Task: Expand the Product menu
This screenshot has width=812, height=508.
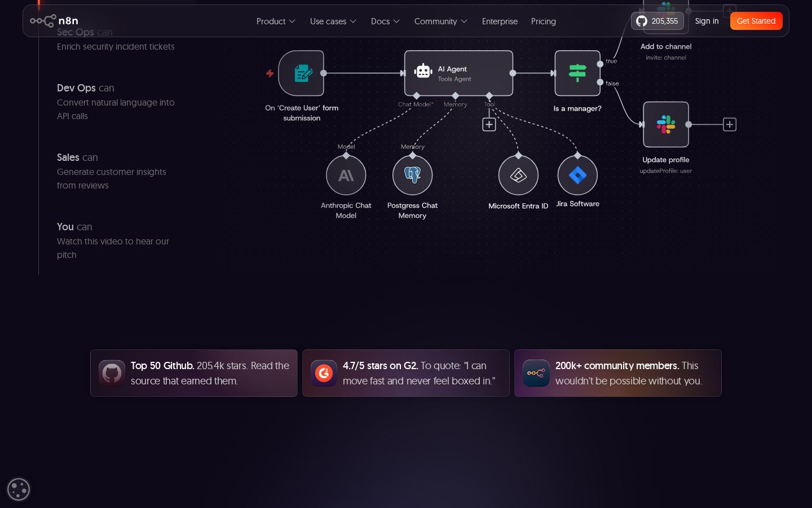Action: tap(276, 21)
